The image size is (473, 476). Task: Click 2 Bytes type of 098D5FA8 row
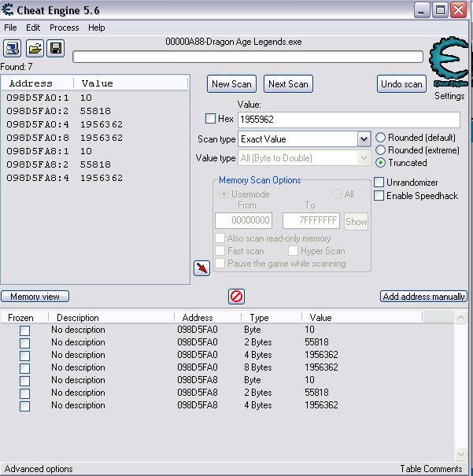click(x=258, y=393)
